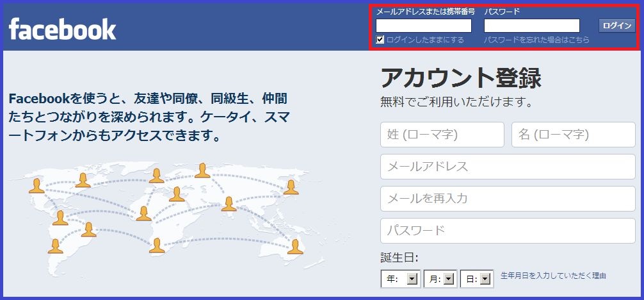The image size is (644, 300).
Task: Click the メールを再入力 field
Action: point(508,199)
